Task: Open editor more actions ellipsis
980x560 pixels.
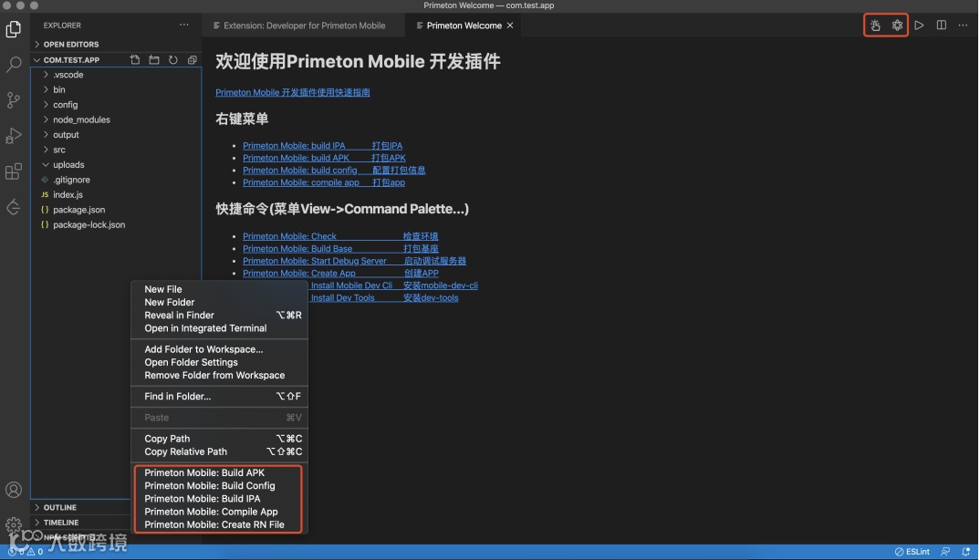Action: [963, 26]
